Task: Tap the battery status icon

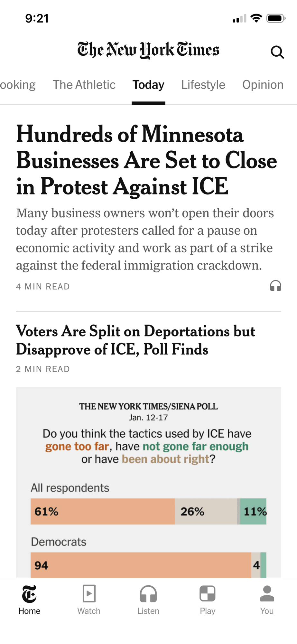Action: click(275, 18)
